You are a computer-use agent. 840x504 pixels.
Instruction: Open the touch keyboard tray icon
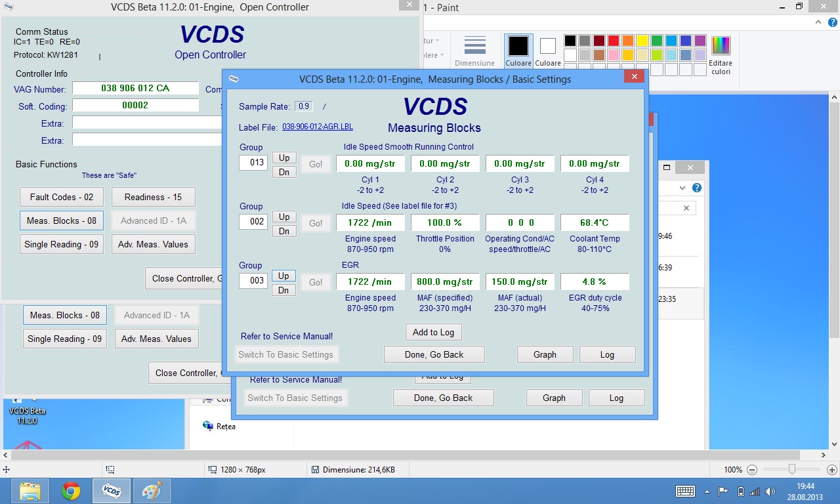point(685,491)
